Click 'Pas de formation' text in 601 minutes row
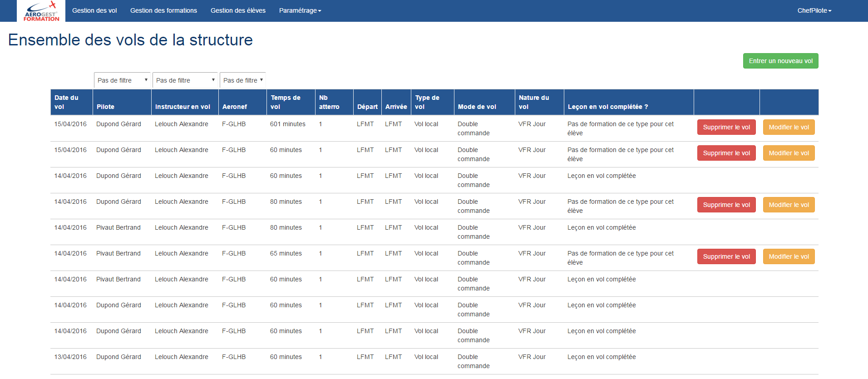 tap(621, 128)
